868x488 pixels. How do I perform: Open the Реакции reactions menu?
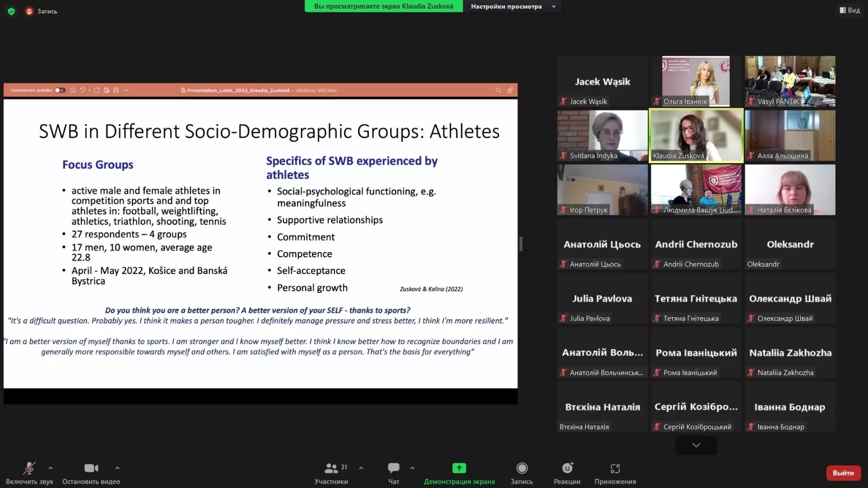tap(567, 468)
